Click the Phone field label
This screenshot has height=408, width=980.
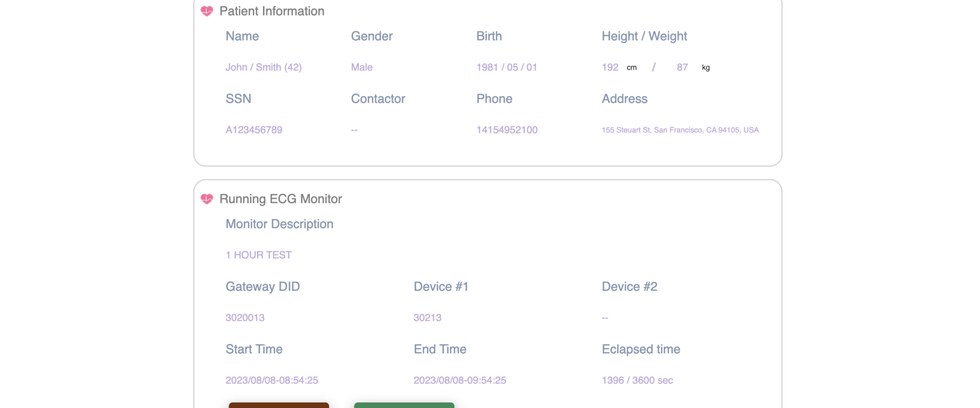tap(495, 99)
